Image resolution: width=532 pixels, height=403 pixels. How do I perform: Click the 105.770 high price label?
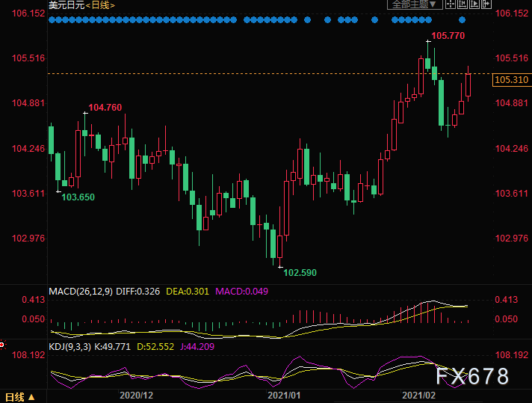click(448, 36)
